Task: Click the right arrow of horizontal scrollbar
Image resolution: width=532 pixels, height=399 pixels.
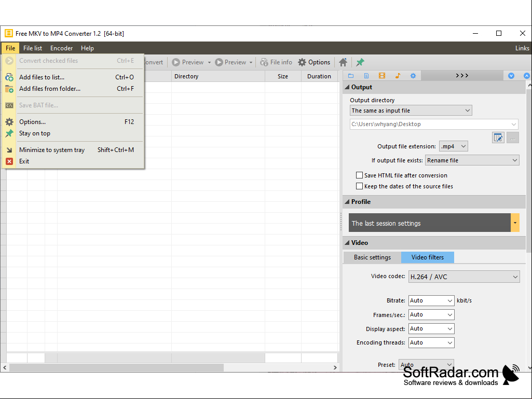Action: [x=335, y=367]
